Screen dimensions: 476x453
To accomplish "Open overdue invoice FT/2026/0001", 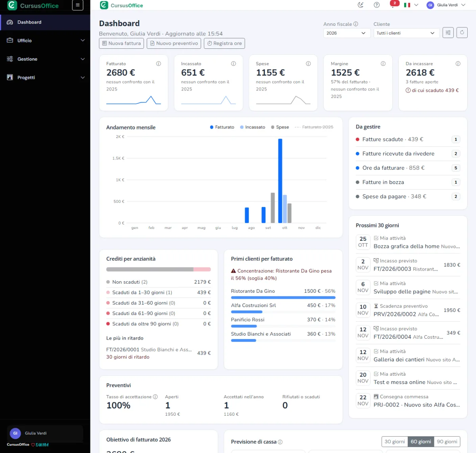I will point(159,353).
